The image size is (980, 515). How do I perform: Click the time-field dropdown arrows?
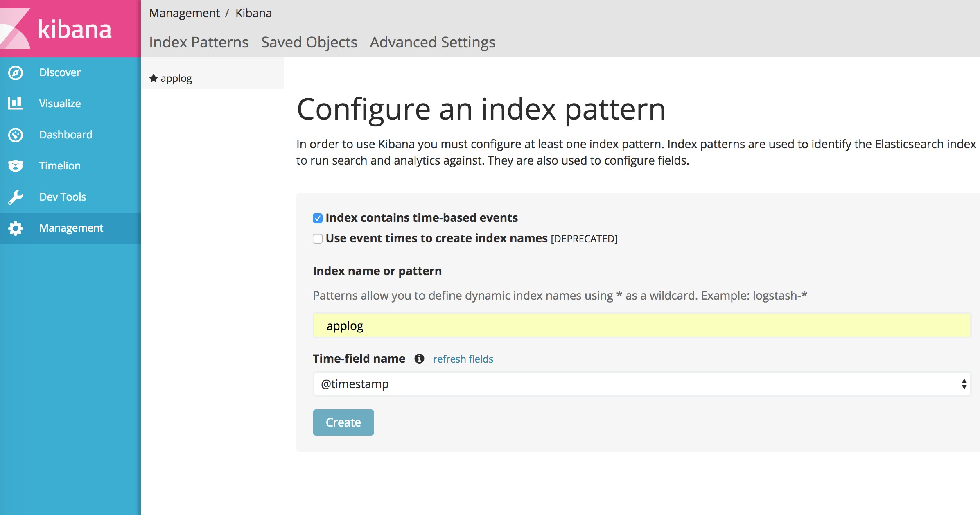click(964, 384)
